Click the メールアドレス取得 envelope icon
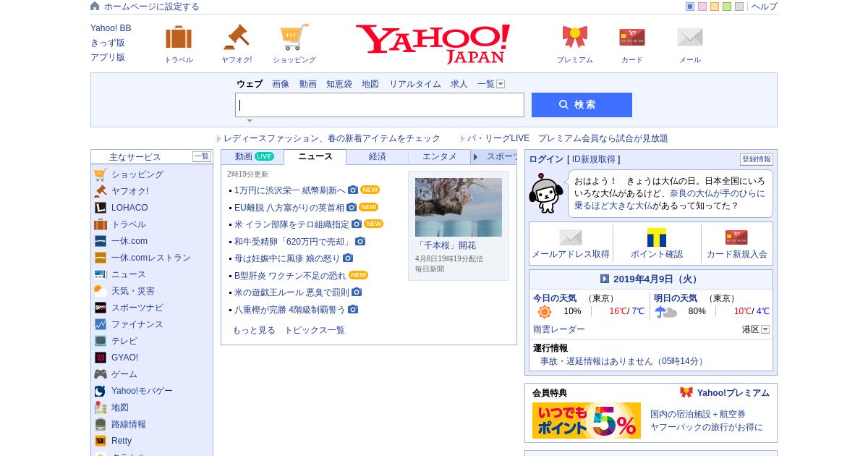Viewport: 868px width, 456px height. tap(571, 237)
